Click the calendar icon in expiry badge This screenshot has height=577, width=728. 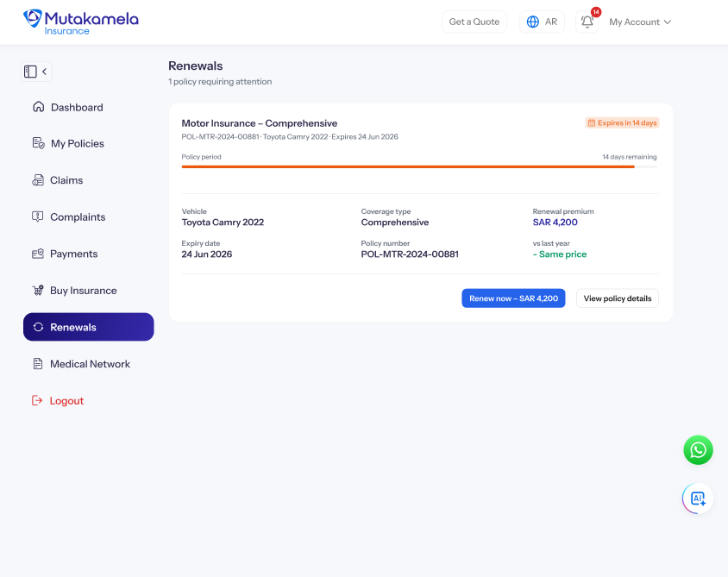click(x=592, y=123)
